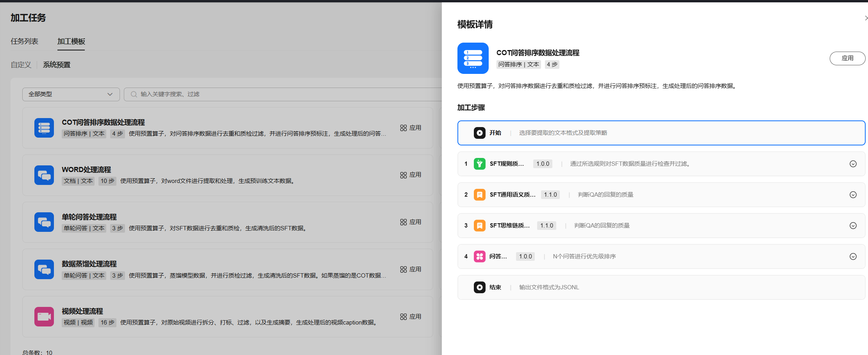868x355 pixels.
Task: Switch to the 自定义 templates sub-tab
Action: (x=21, y=65)
